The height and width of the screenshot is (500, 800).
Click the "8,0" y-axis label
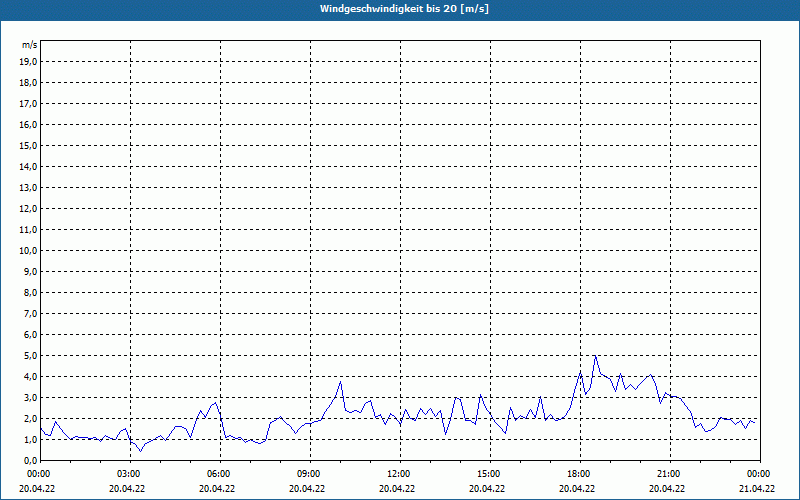tap(30, 292)
